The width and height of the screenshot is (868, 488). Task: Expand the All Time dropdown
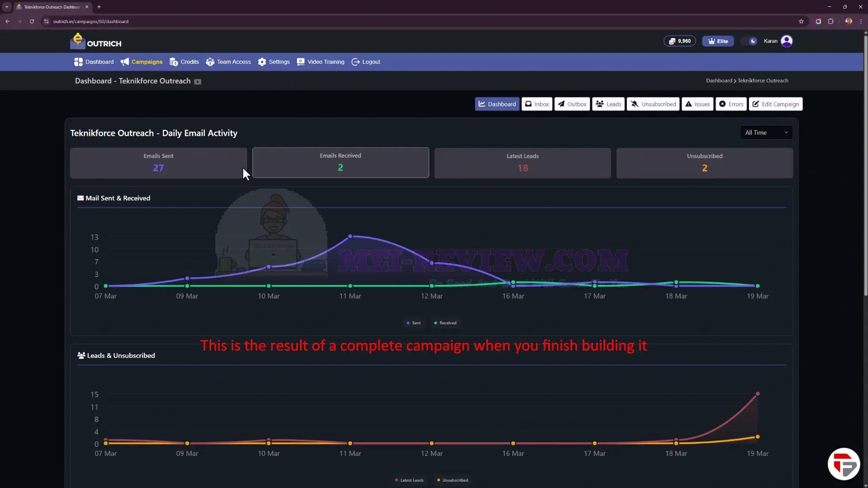point(766,133)
